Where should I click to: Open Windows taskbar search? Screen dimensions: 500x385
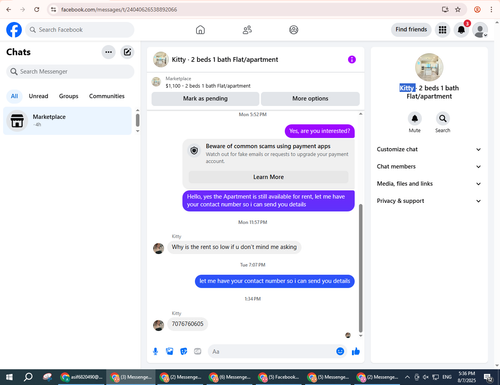tap(28, 377)
